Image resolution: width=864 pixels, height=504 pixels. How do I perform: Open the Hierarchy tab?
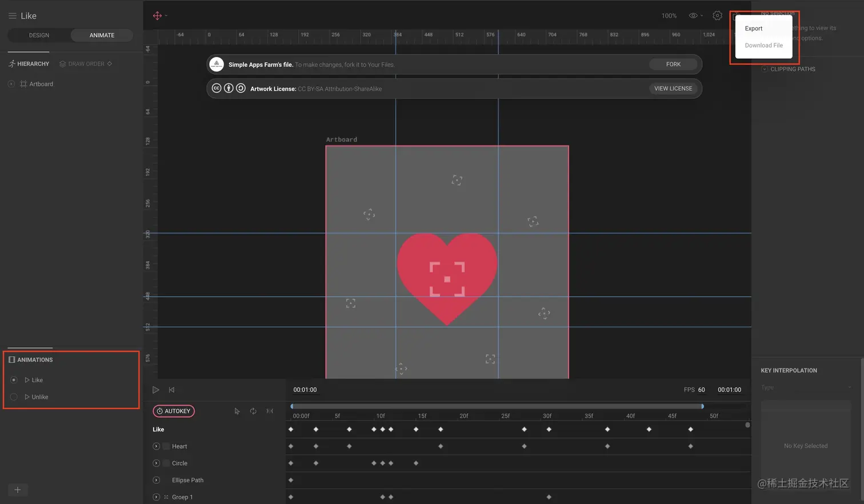[29, 64]
